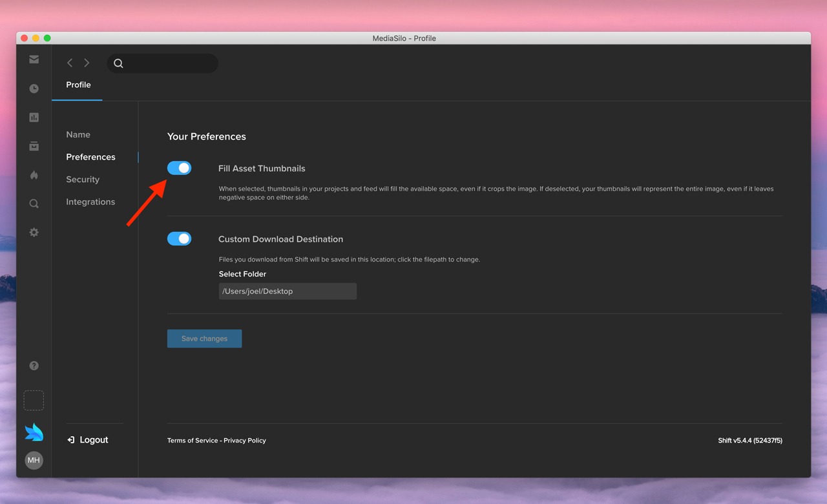The image size is (827, 504).
Task: Open the Preferences section
Action: point(90,157)
